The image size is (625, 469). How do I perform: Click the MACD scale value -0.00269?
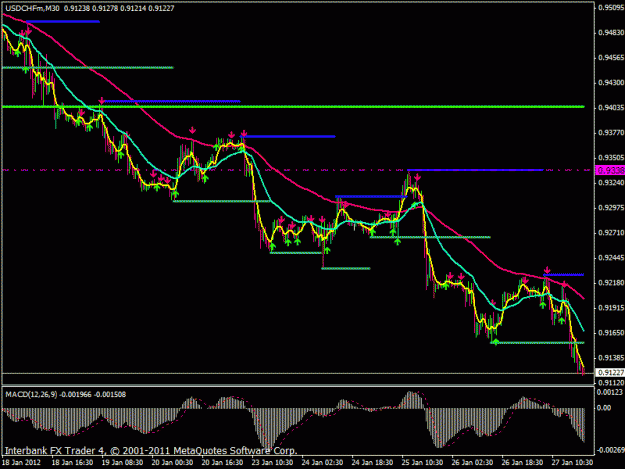610,450
